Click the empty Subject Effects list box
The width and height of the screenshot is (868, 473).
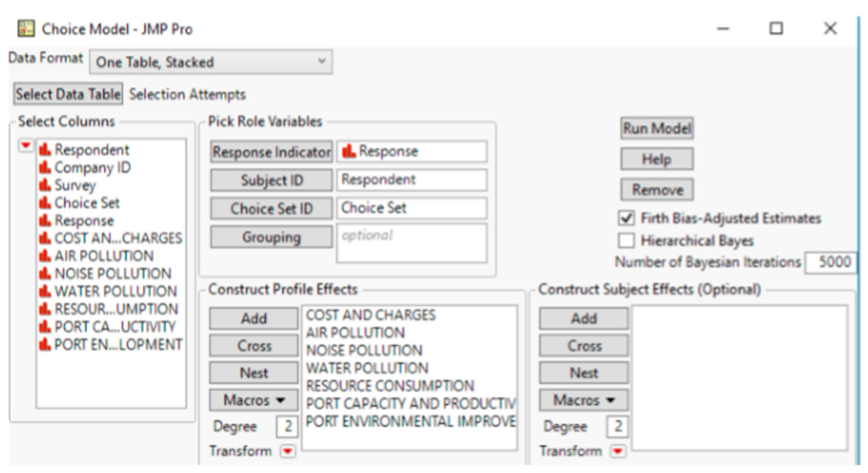click(740, 378)
